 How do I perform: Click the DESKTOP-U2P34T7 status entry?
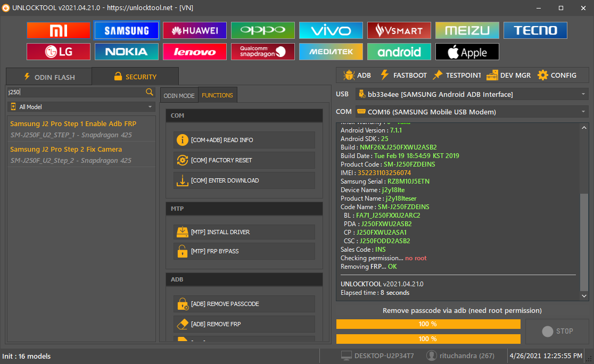coord(378,355)
